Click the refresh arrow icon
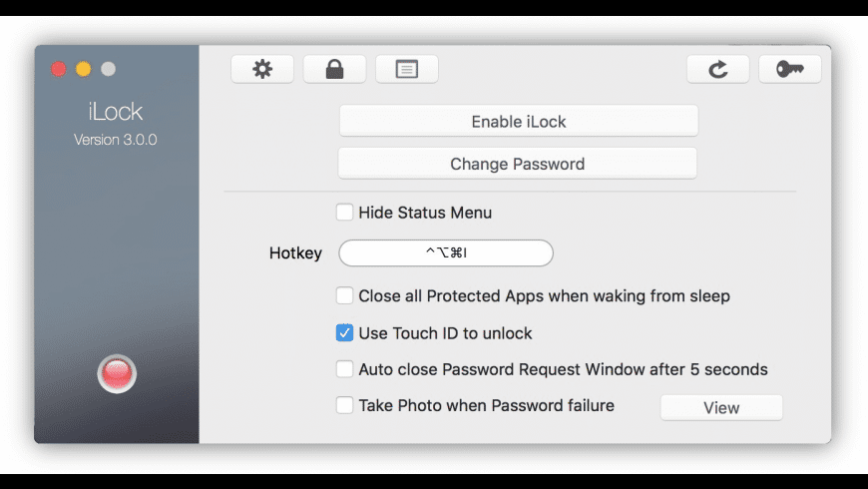Screen dimensions: 868x489 [718, 69]
